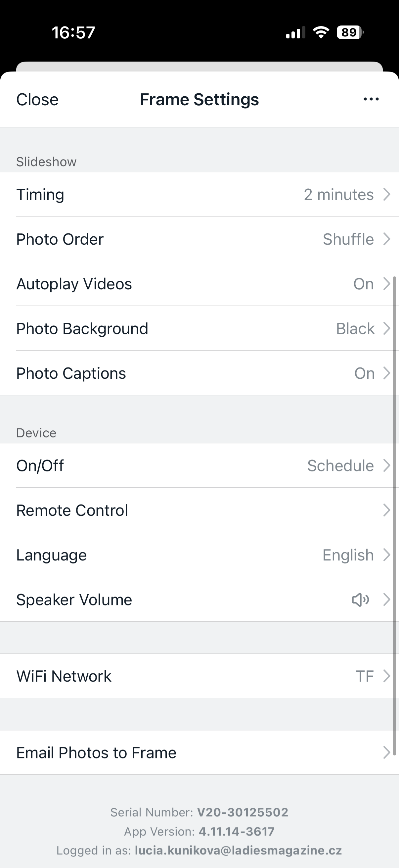Screen dimensions: 399x868
Task: Tap the speaker volume icon
Action: tap(360, 600)
